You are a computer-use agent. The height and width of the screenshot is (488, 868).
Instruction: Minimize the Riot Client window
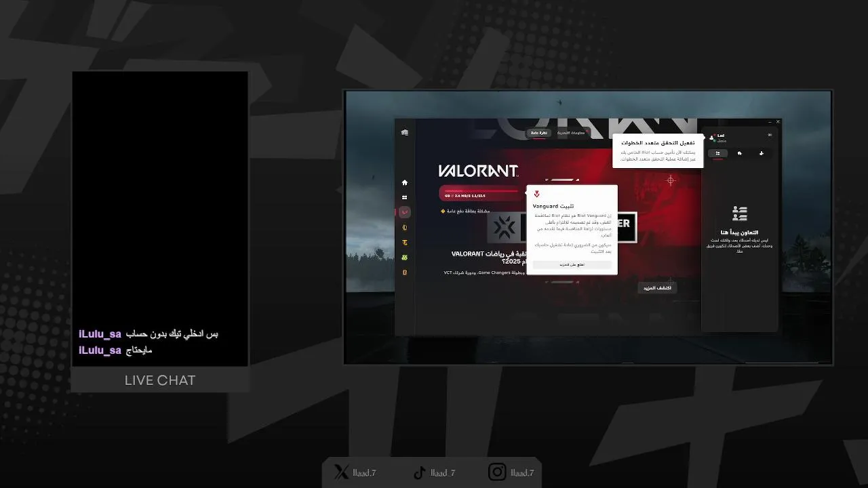[x=770, y=122]
